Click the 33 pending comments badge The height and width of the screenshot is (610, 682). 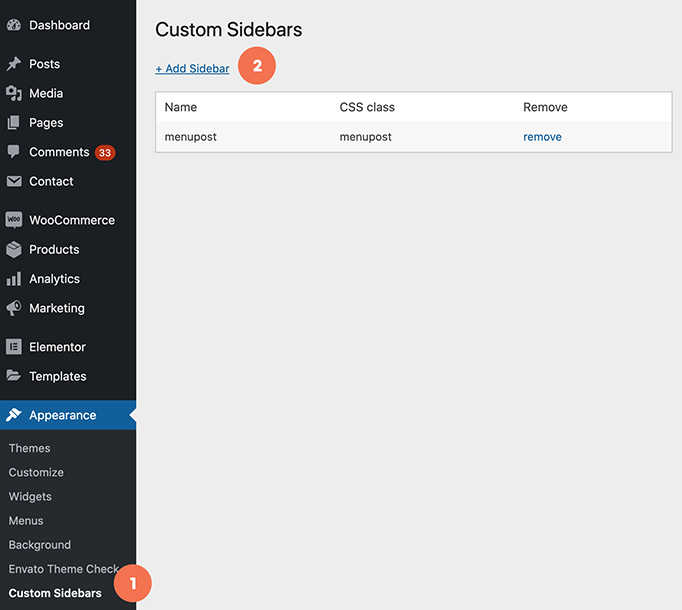pyautogui.click(x=105, y=153)
